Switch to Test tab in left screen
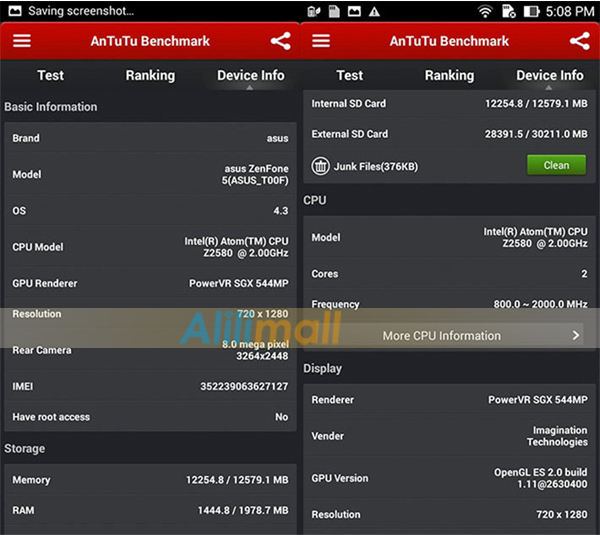Viewport: 600px width, 535px height. (x=51, y=75)
